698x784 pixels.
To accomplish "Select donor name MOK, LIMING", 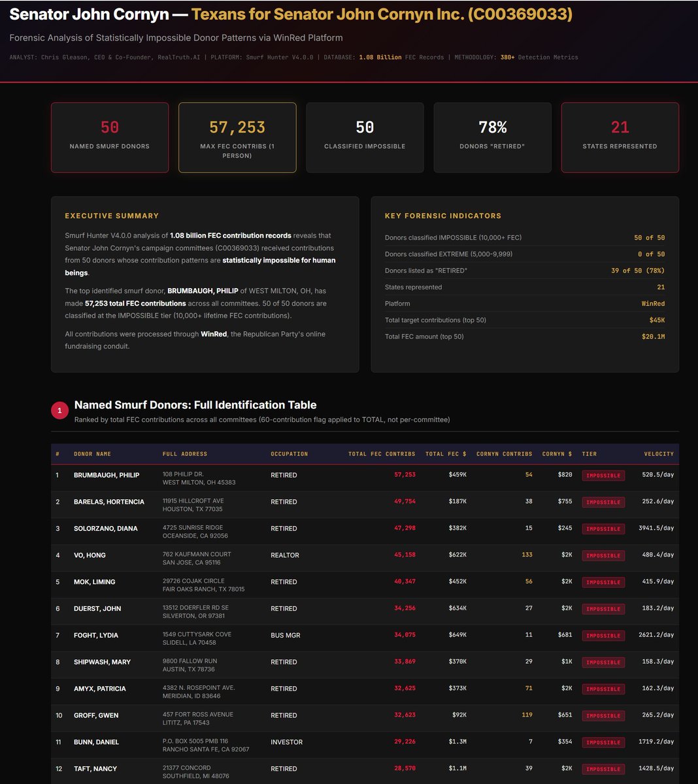I will point(94,582).
